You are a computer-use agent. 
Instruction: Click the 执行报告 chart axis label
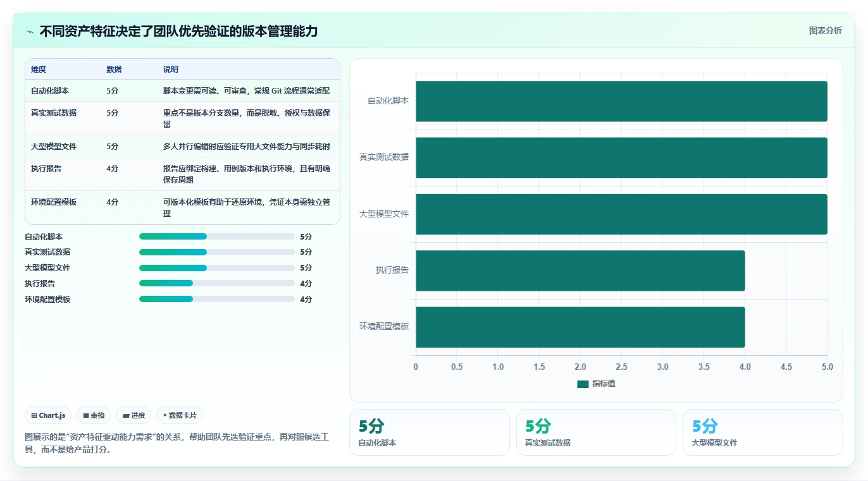tap(392, 270)
